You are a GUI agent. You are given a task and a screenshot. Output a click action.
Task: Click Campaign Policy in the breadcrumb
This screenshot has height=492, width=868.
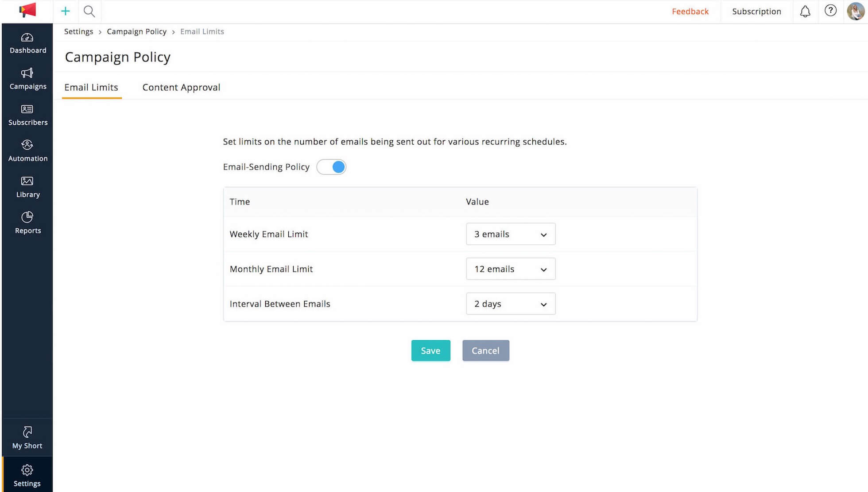point(137,32)
